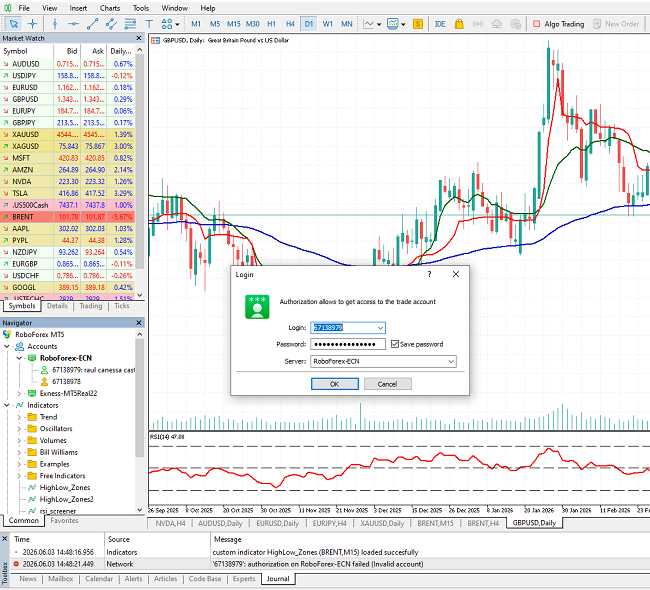
Task: Switch chart timeframe to M30
Action: point(252,24)
